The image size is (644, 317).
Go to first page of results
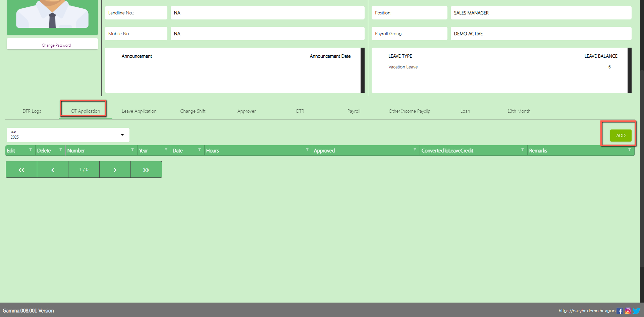[x=21, y=170]
